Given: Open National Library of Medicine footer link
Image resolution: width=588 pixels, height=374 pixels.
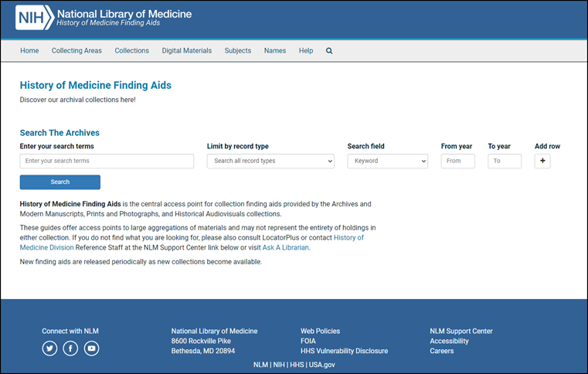Looking at the screenshot, I should pyautogui.click(x=214, y=331).
